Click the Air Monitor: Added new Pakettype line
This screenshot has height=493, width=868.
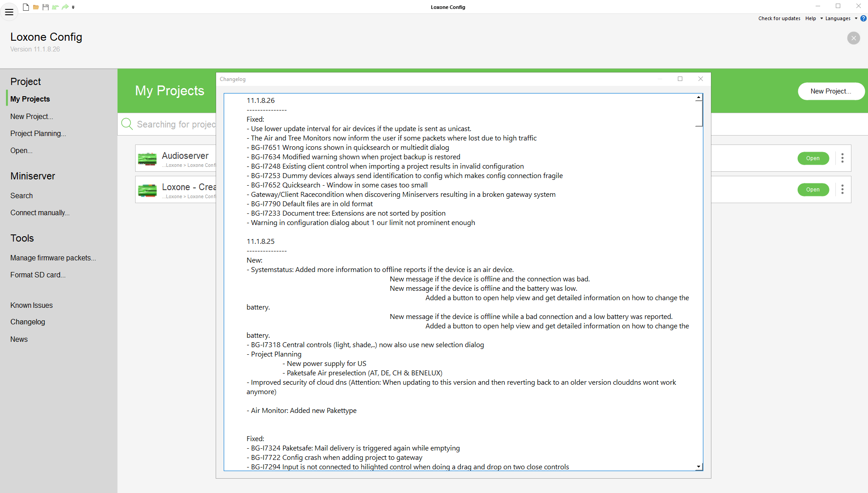pos(302,411)
